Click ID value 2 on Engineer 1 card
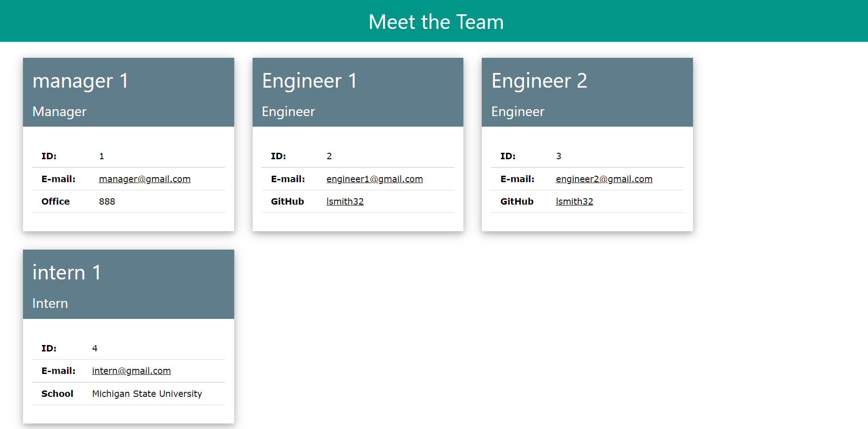The height and width of the screenshot is (429, 868). (x=329, y=156)
